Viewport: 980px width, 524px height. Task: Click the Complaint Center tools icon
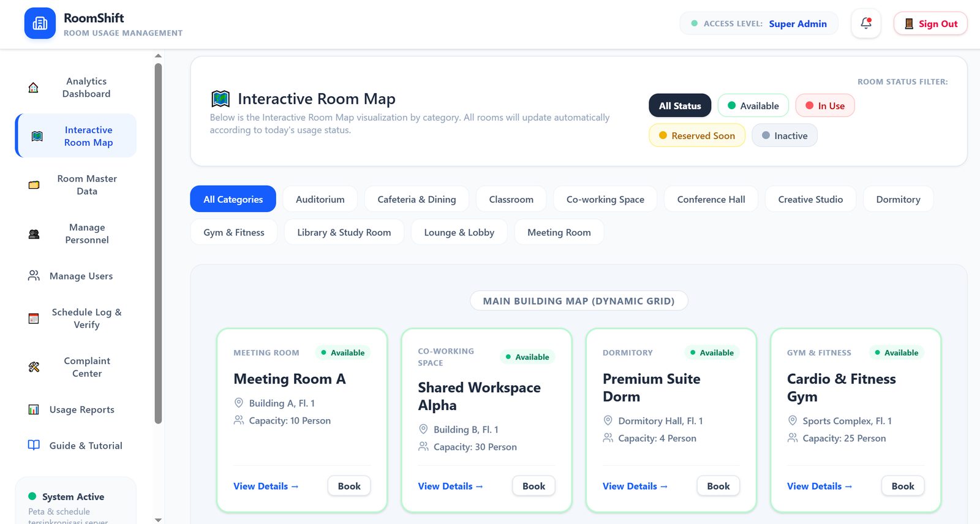pos(34,367)
